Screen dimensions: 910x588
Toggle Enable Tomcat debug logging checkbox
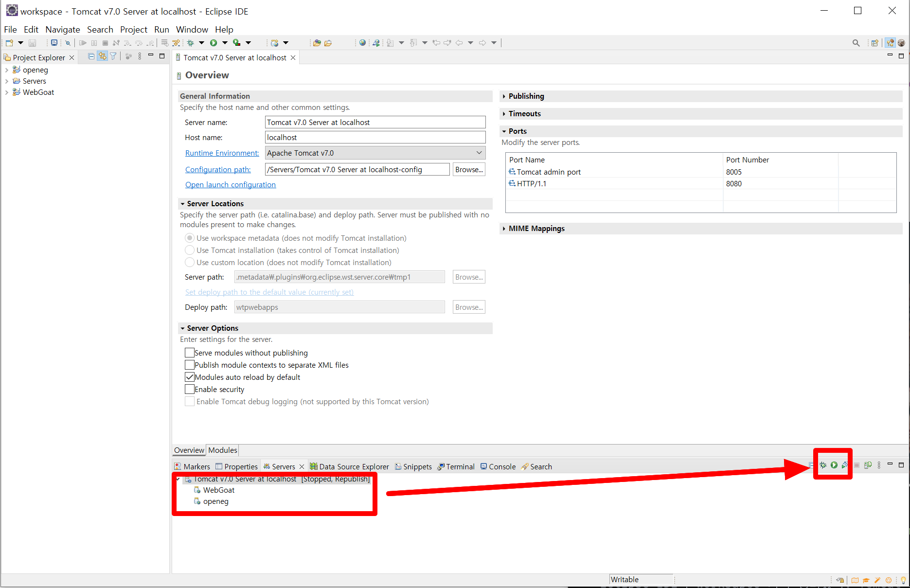click(190, 401)
